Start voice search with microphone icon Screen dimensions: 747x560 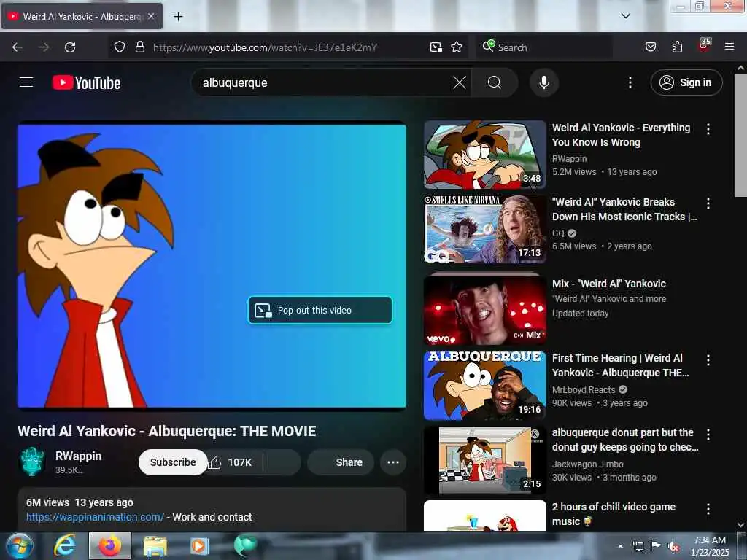click(x=543, y=82)
